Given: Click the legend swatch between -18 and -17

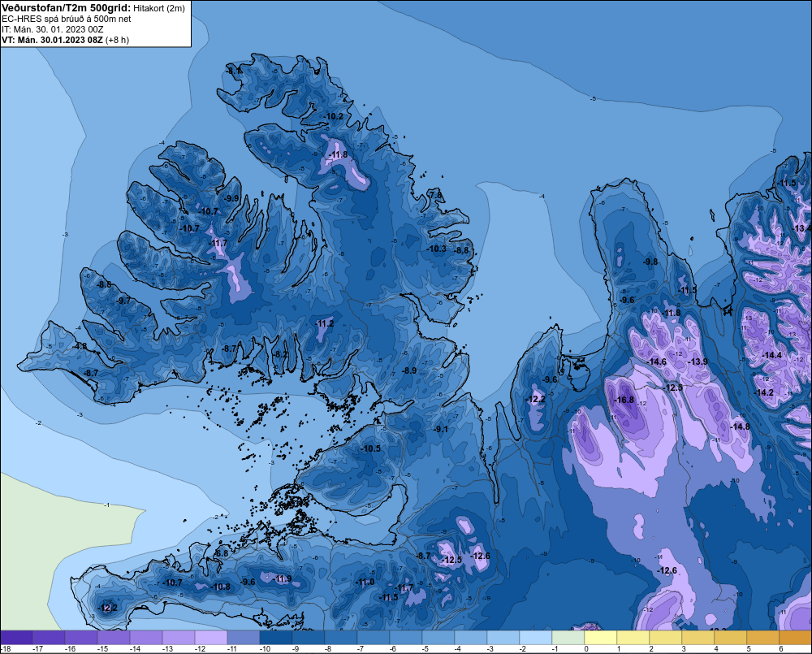Looking at the screenshot, I should pos(16,638).
